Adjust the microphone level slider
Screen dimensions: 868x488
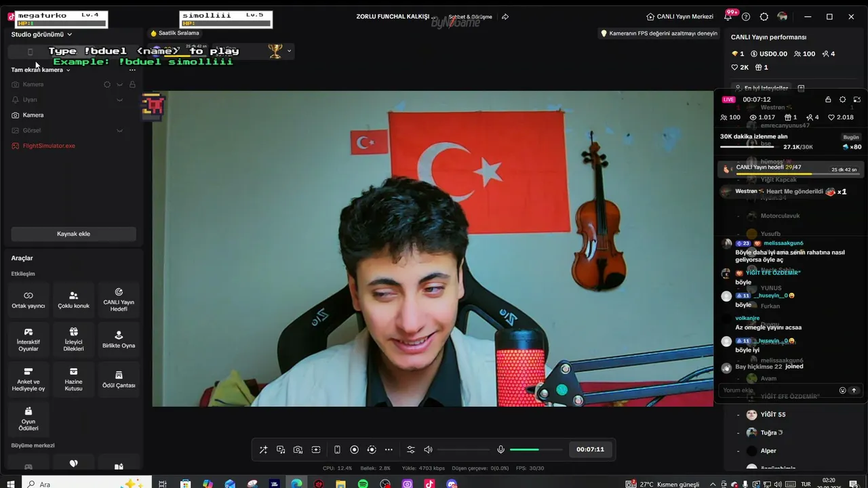tap(536, 449)
